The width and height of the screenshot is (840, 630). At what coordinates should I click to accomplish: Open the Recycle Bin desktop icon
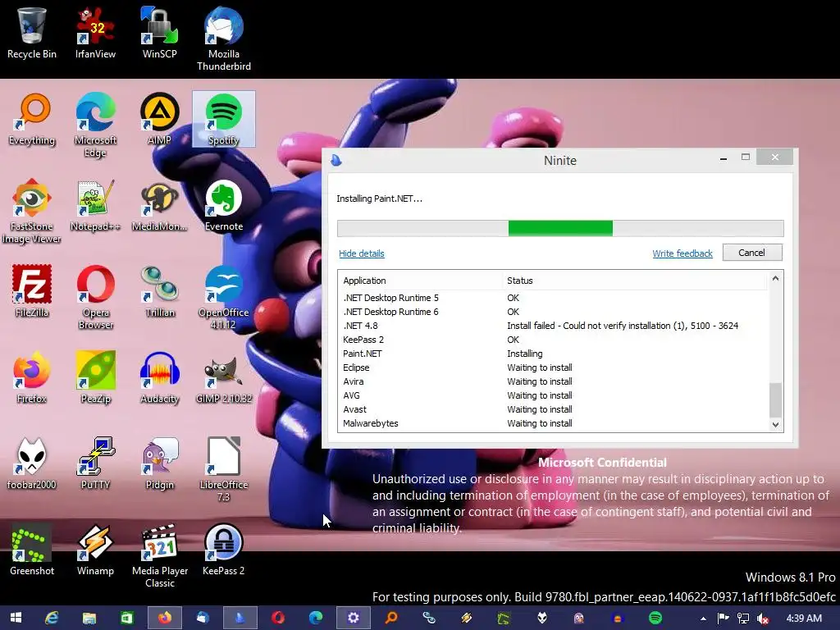pos(32,33)
